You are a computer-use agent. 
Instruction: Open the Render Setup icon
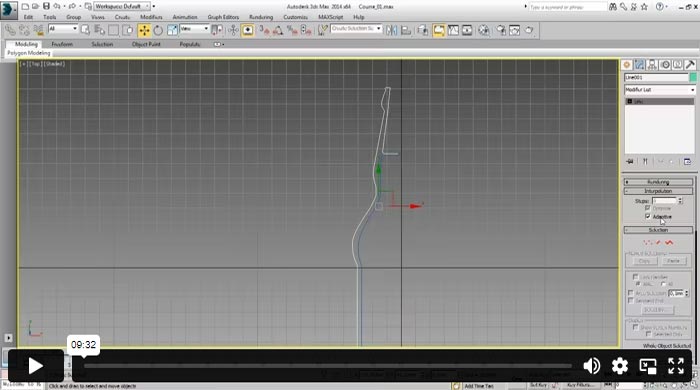tap(501, 30)
